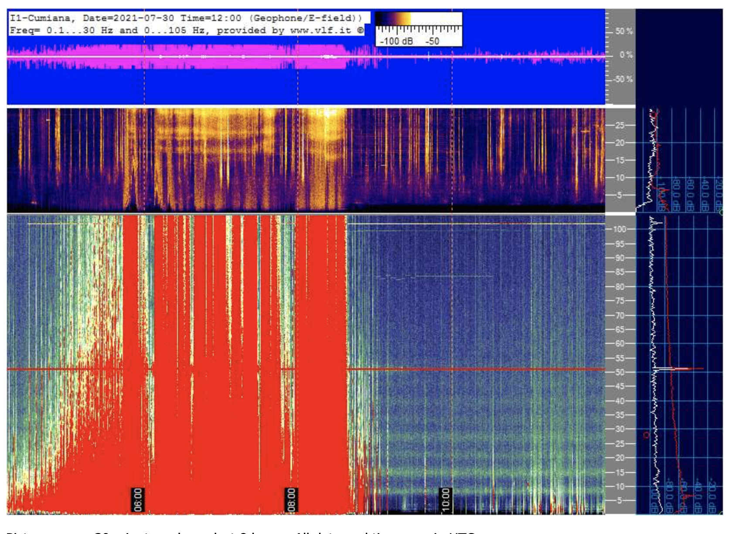The width and height of the screenshot is (756, 534).
Task: Click the '-50' color scale label
Action: click(432, 41)
